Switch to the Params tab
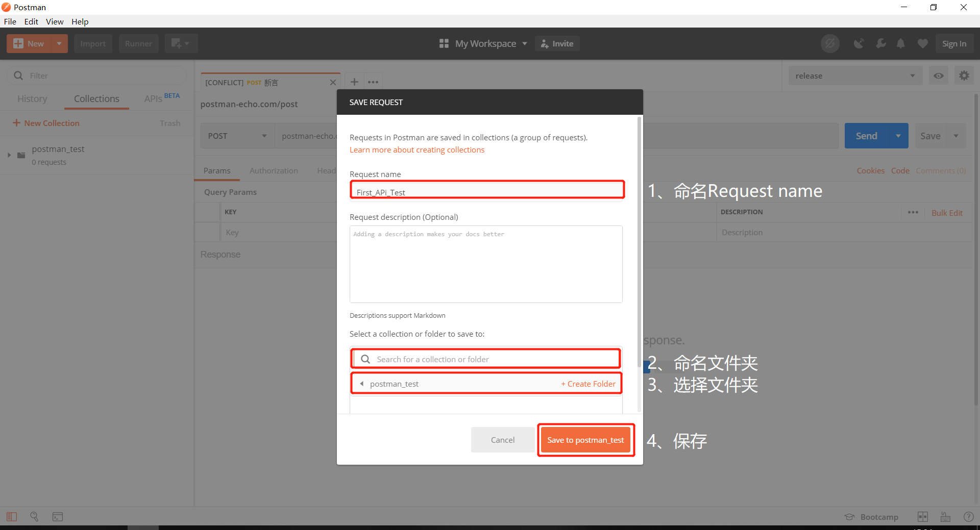This screenshot has width=980, height=530. [x=217, y=171]
